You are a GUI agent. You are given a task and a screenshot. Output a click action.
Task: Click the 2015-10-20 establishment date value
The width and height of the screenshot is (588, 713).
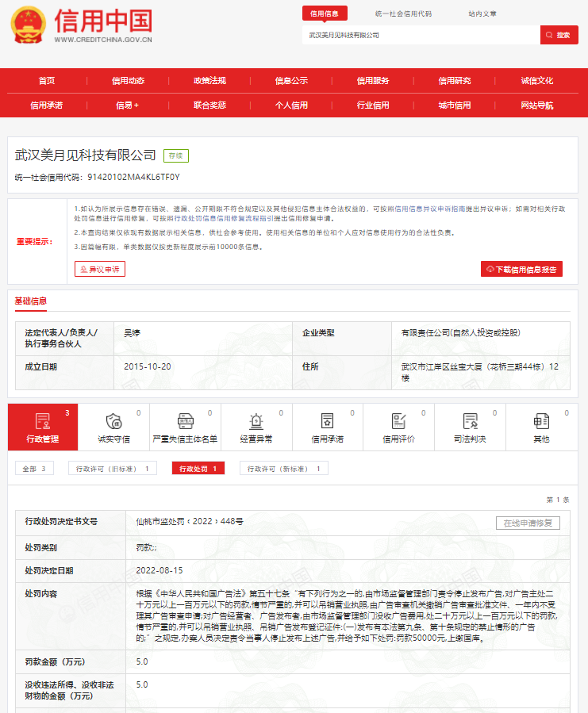[x=148, y=366]
